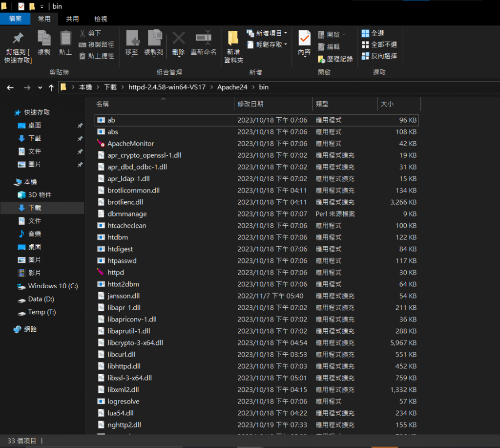Sort by Size column header (大小)
500x448 pixels.
coord(399,104)
